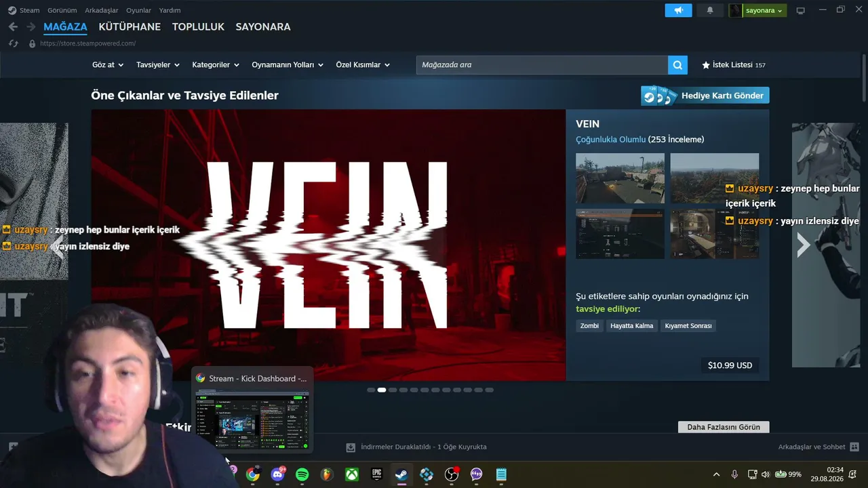Viewport: 868px width, 488px height.
Task: Switch to the KÜTÜPHANE tab
Action: pyautogui.click(x=130, y=27)
